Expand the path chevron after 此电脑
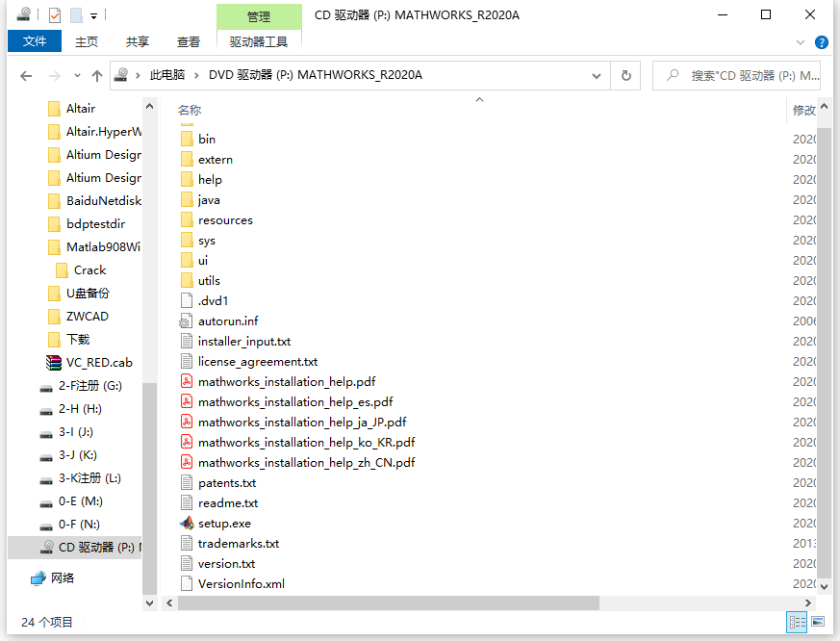This screenshot has width=840, height=641. coord(196,75)
